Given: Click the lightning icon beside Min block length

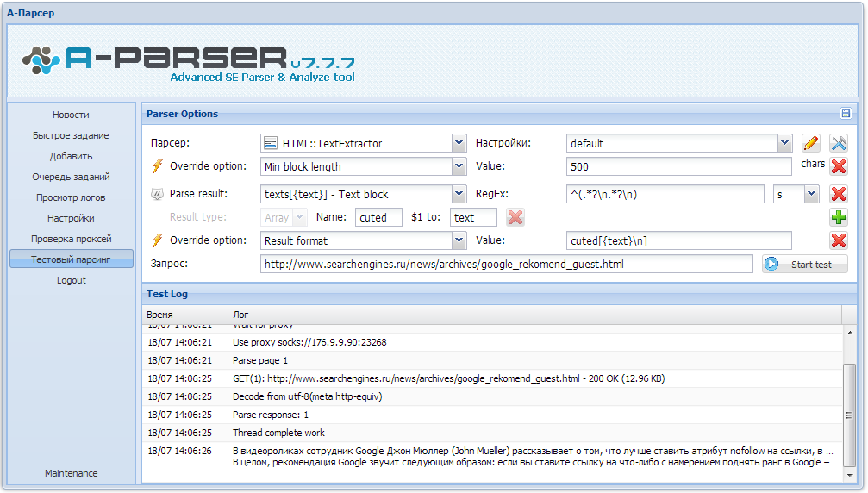Looking at the screenshot, I should click(158, 166).
